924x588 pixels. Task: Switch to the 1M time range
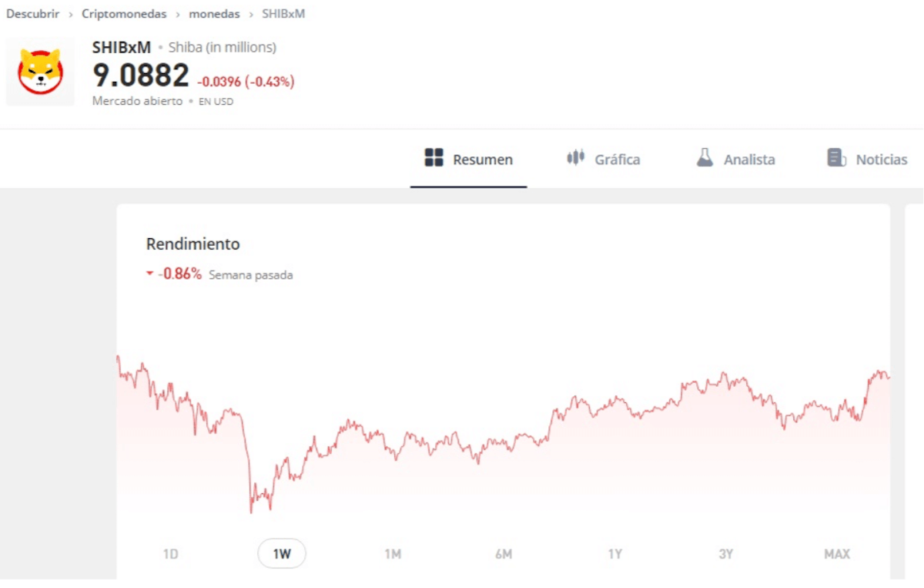(x=393, y=553)
